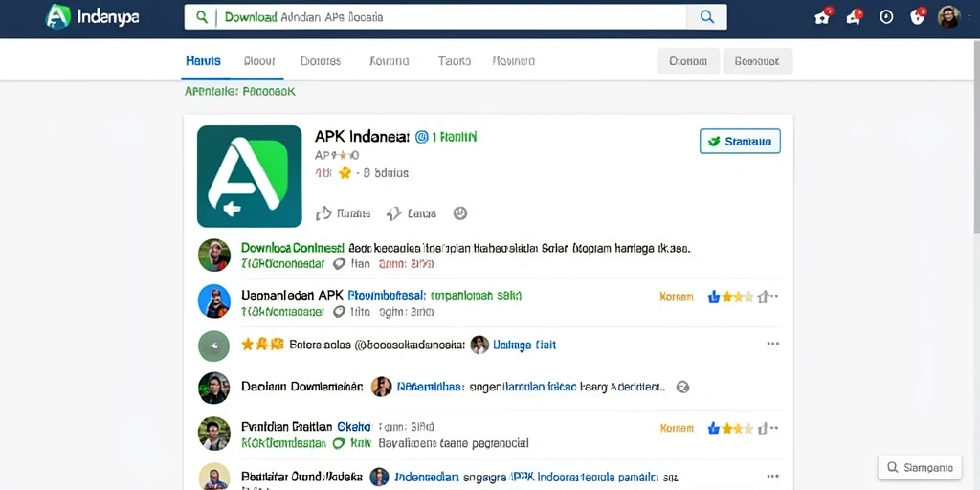Open the @ 1 Ranlih link
The height and width of the screenshot is (490, 980).
(x=446, y=136)
